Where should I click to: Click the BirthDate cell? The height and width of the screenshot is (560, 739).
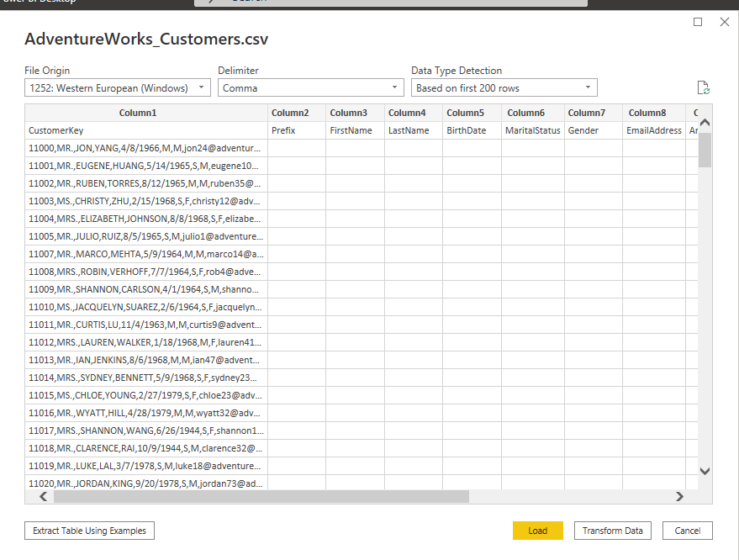coord(472,130)
